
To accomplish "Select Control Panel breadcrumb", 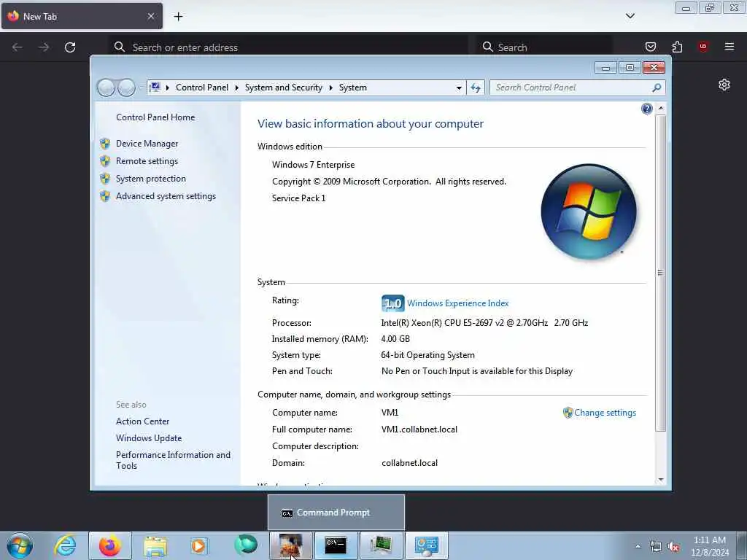I will pos(202,87).
